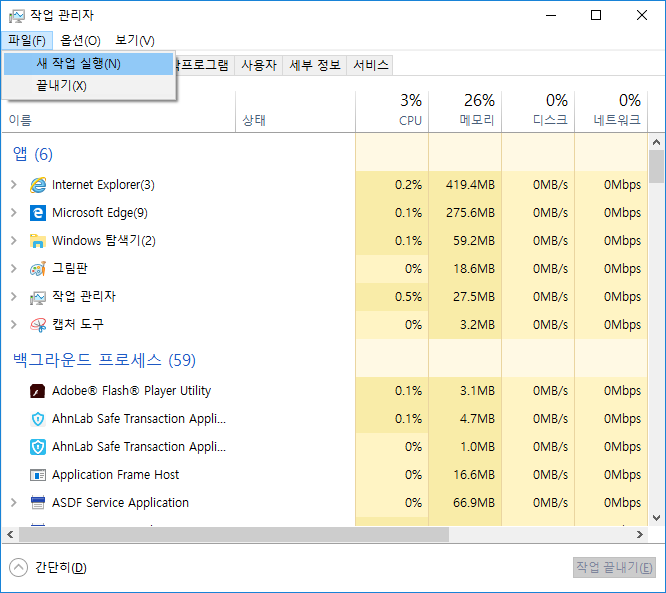Click the 그림판 paint palette icon
The height and width of the screenshot is (593, 666).
pos(38,269)
